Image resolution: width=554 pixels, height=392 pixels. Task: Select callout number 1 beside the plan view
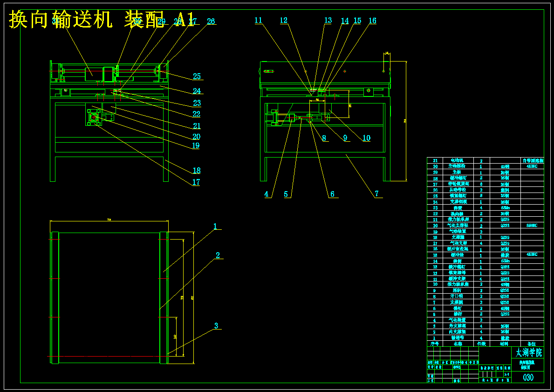[215, 226]
